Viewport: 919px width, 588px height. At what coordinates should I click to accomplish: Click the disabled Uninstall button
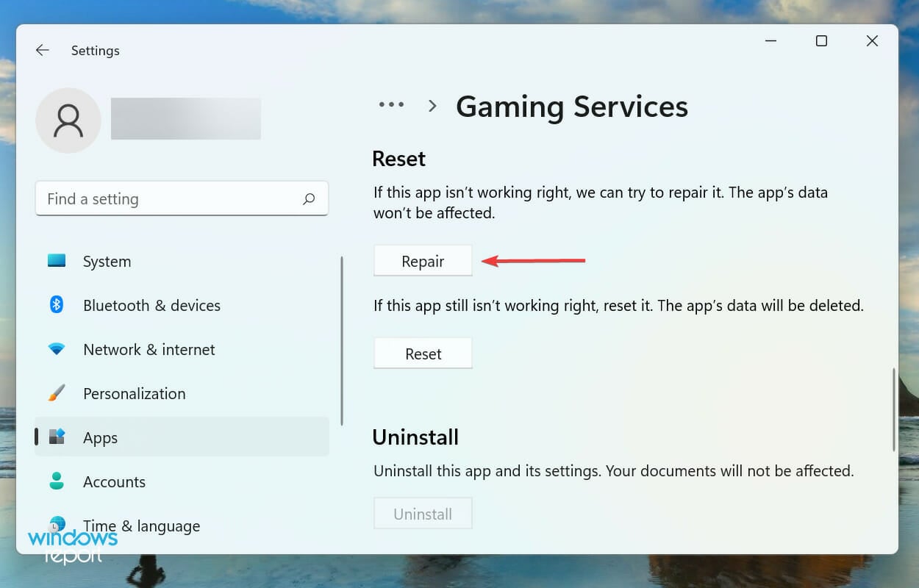[x=423, y=514]
